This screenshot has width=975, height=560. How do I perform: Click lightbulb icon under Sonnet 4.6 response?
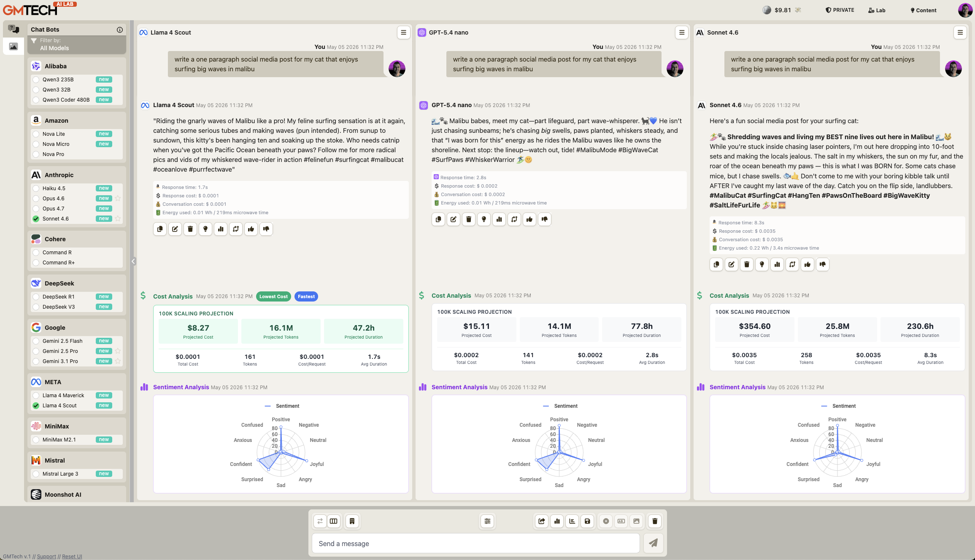coord(762,264)
